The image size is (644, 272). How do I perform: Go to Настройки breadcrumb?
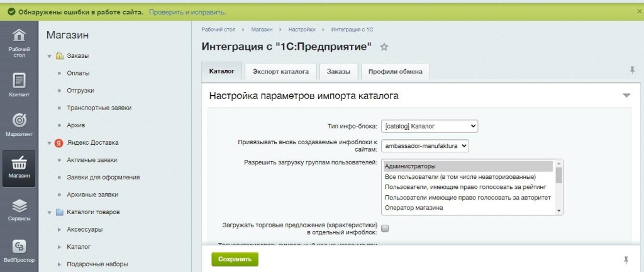(x=302, y=30)
